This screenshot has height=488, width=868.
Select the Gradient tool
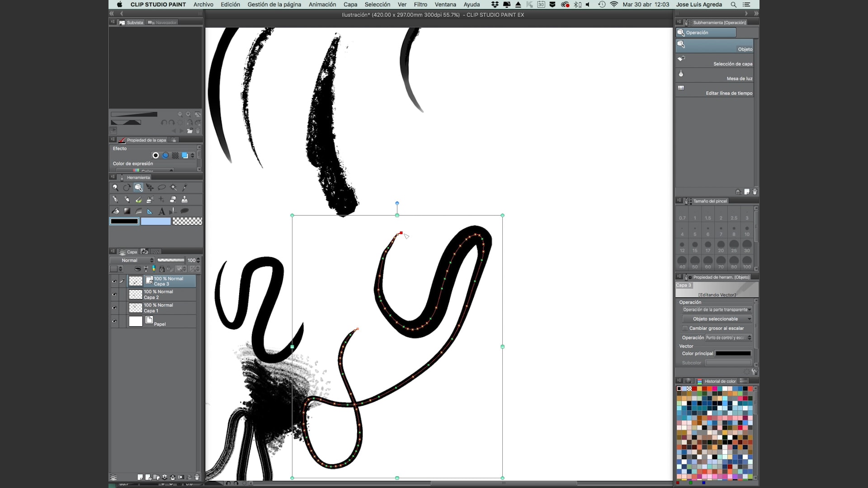(127, 211)
